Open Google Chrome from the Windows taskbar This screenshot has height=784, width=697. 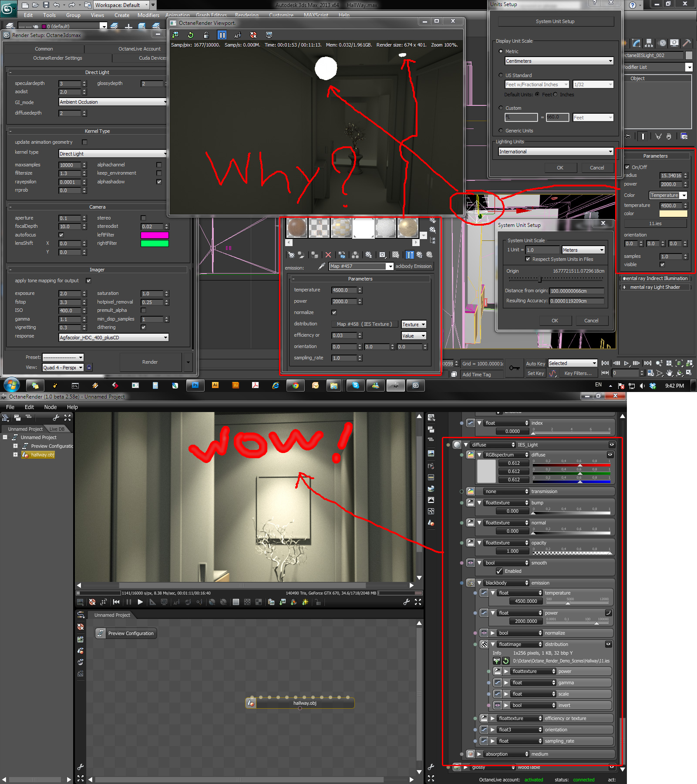[x=296, y=385]
